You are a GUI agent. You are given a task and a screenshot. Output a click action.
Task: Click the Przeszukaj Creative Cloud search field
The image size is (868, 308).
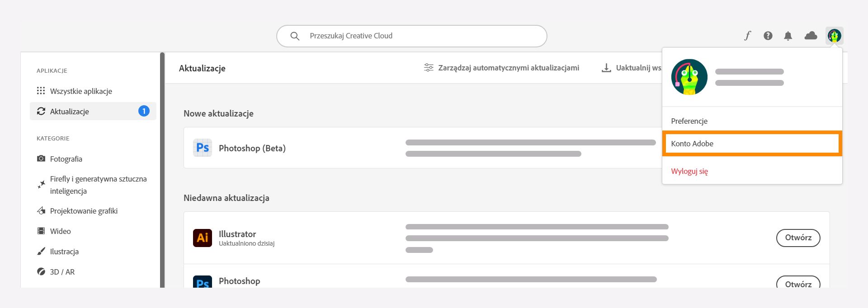(x=411, y=36)
